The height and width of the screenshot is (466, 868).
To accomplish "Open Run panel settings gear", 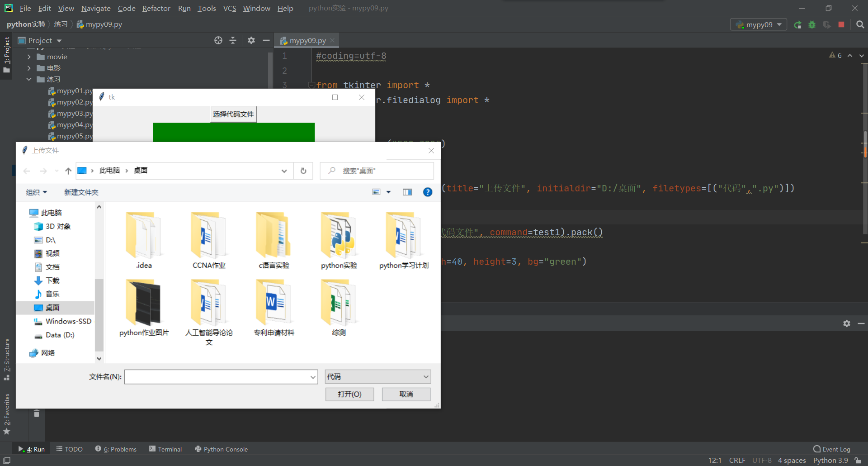I will tap(847, 323).
